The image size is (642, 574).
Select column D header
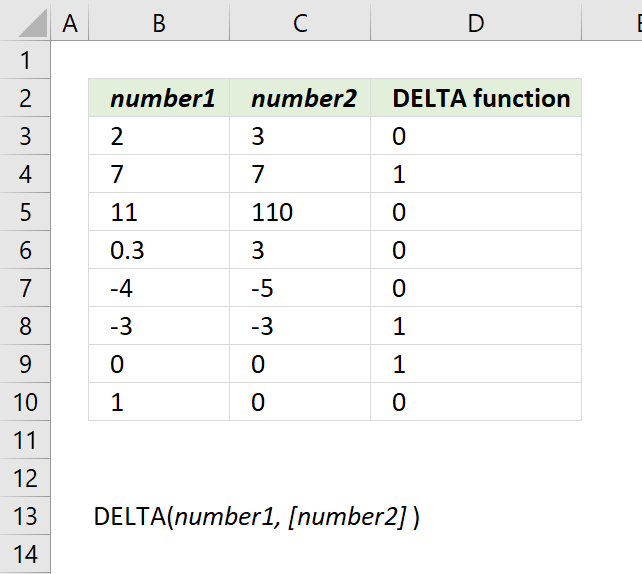[x=476, y=23]
